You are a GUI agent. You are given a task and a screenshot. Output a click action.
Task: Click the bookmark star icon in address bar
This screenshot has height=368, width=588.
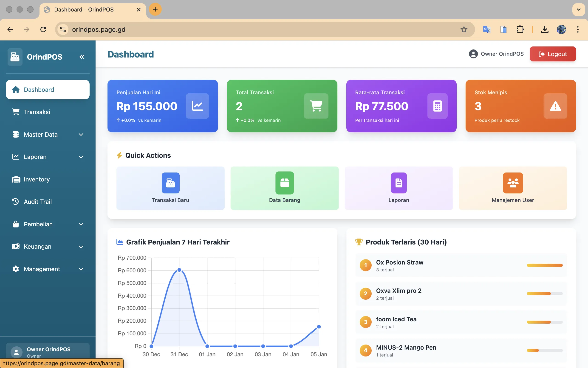[x=464, y=29]
